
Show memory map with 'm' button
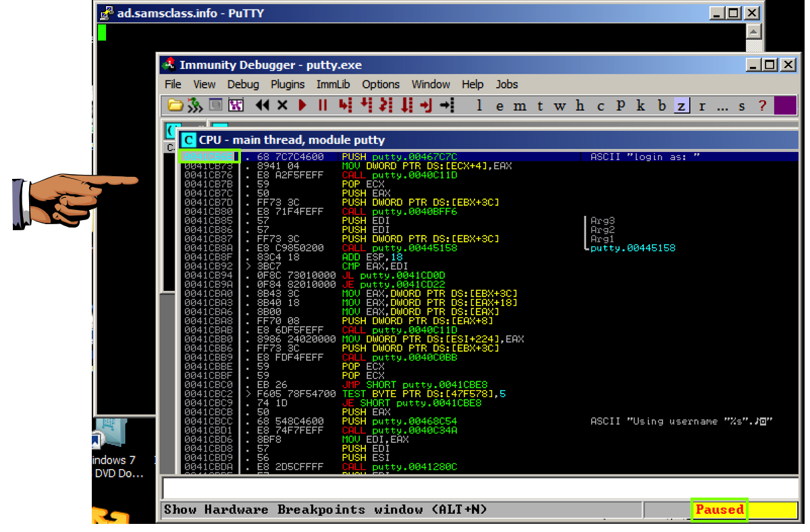[520, 106]
